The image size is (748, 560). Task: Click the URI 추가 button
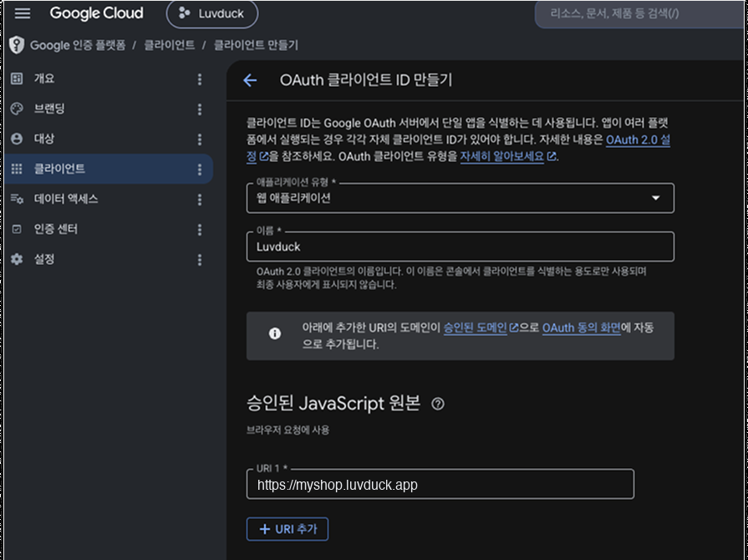tap(287, 529)
